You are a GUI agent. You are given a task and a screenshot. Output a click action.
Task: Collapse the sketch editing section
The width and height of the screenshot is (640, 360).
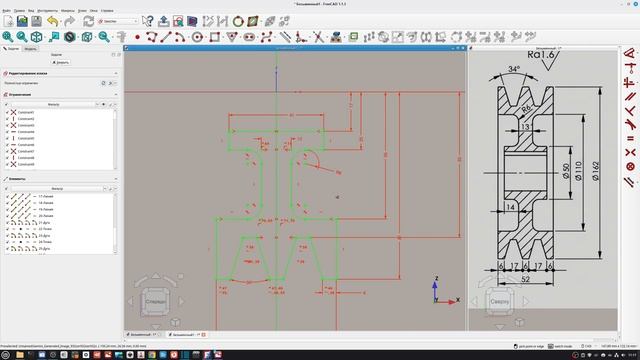click(x=116, y=73)
